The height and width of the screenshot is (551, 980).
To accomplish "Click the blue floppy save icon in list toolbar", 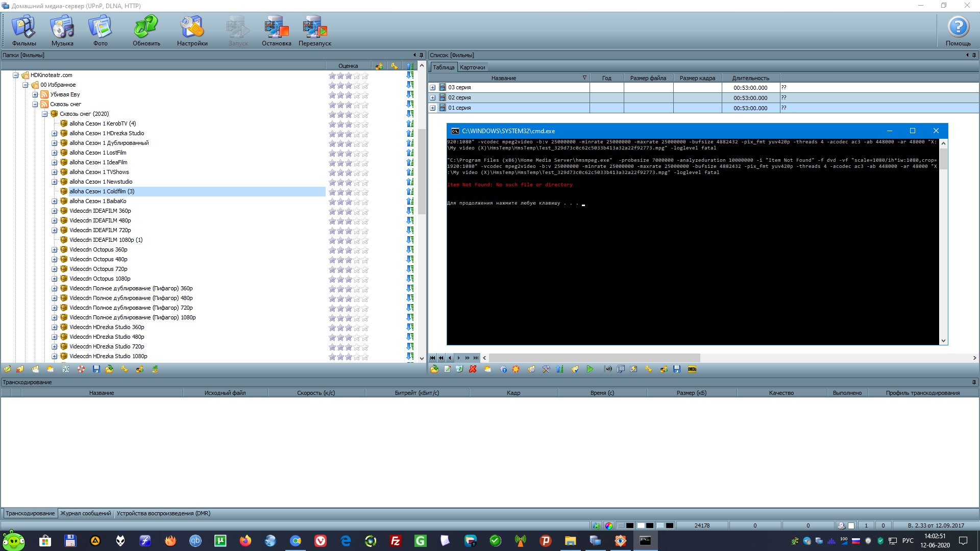I will tap(677, 369).
